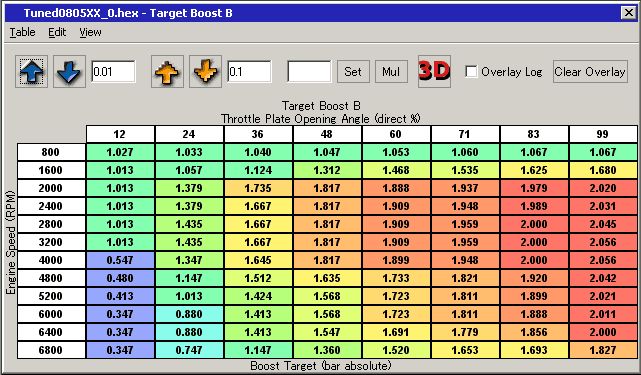Select cell 2.011 in the 6000 RPM row
The height and width of the screenshot is (375, 641).
[x=603, y=314]
